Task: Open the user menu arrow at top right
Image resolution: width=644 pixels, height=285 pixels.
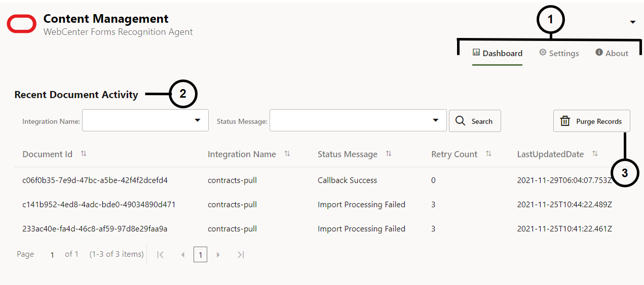Action: coord(632,22)
